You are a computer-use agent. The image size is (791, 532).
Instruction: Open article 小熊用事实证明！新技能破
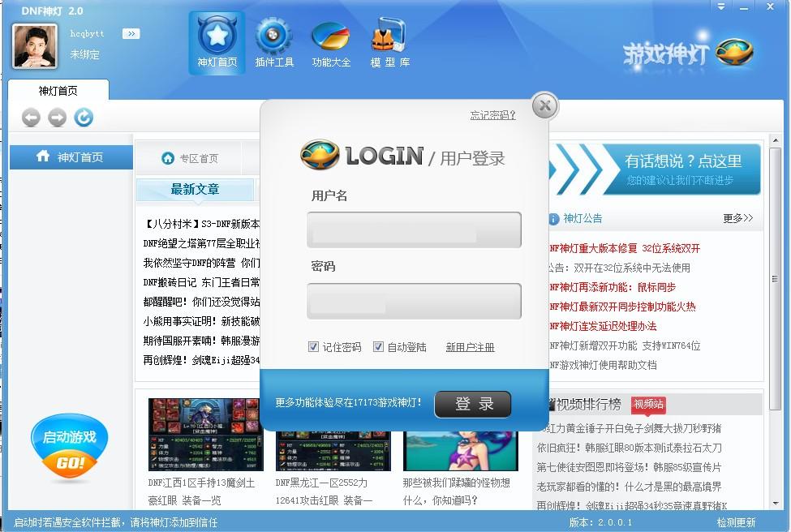coord(201,321)
